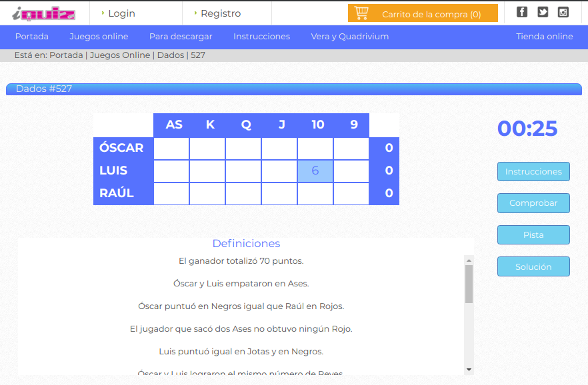This screenshot has width=588, height=385.
Task: Open the Registro link
Action: click(221, 13)
